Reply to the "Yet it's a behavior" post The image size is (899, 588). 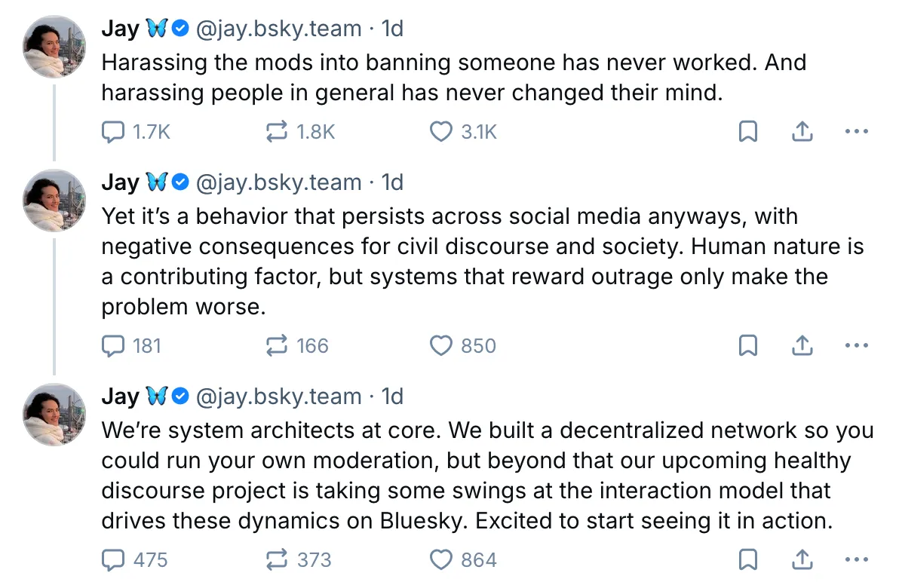pos(113,346)
